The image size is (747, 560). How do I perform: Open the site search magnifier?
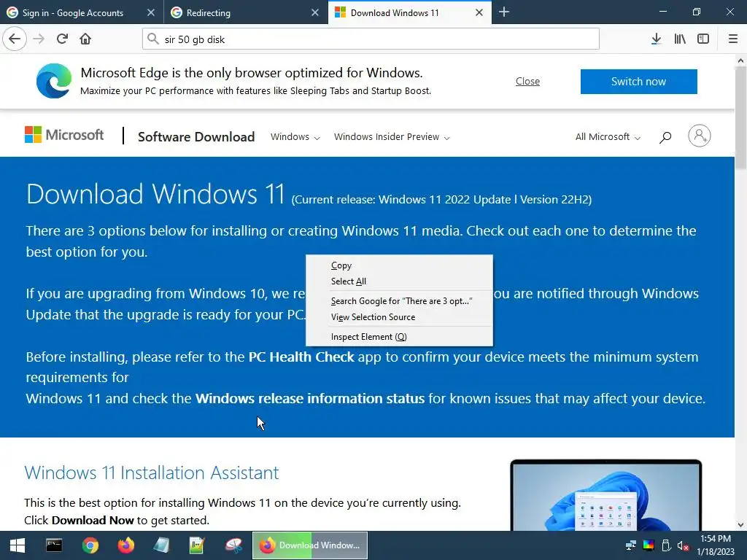tap(665, 137)
